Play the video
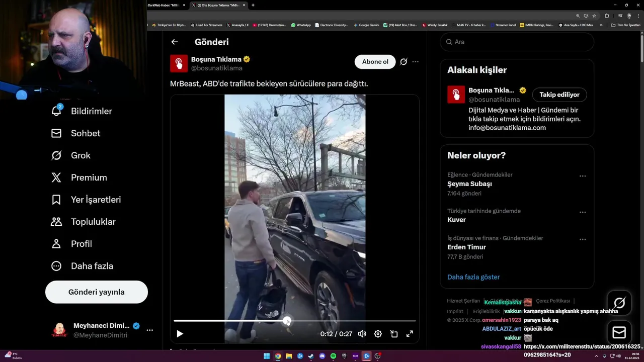 click(x=180, y=334)
